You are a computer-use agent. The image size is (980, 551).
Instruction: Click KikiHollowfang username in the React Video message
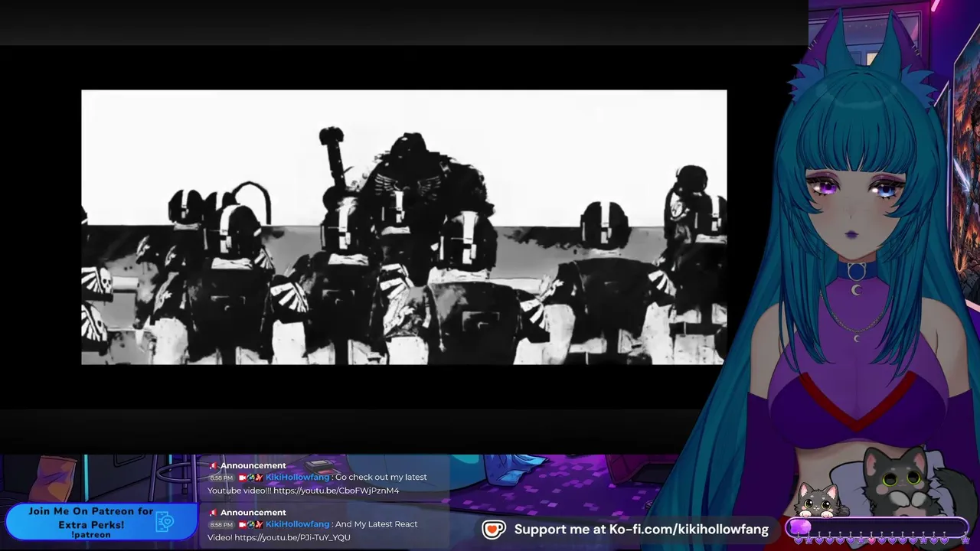(x=297, y=525)
